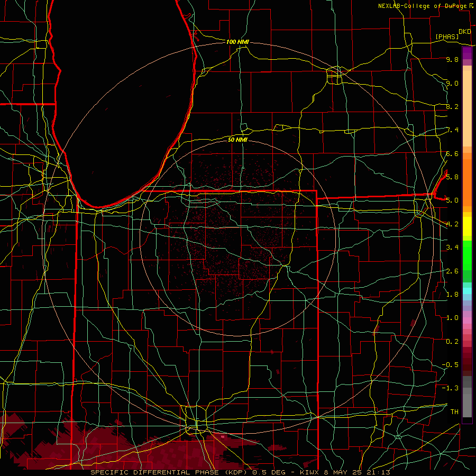476x476 pixels.
Task: Click the 8.2 color scale value
Action: coord(452,106)
